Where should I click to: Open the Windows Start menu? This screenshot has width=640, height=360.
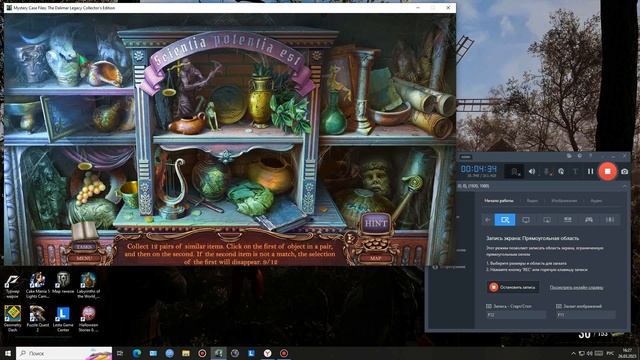pos(7,353)
